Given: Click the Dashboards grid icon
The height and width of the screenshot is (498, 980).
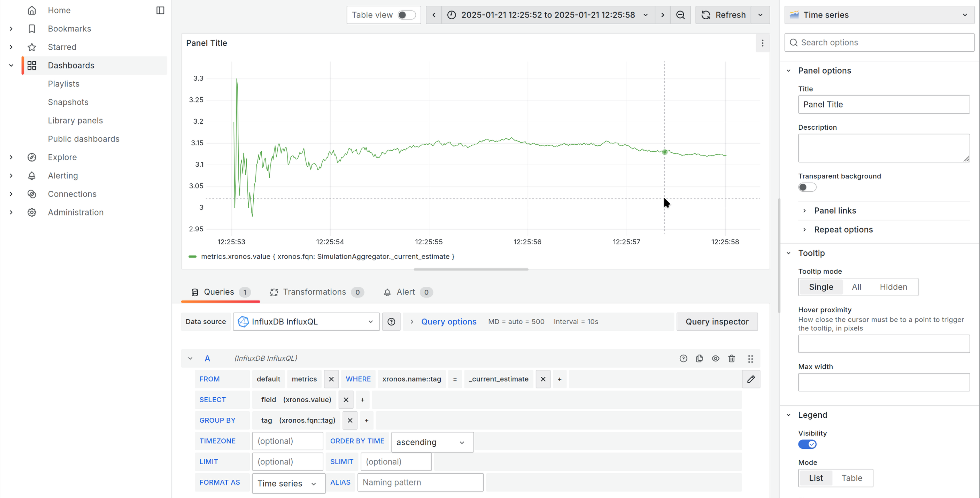Looking at the screenshot, I should (32, 65).
